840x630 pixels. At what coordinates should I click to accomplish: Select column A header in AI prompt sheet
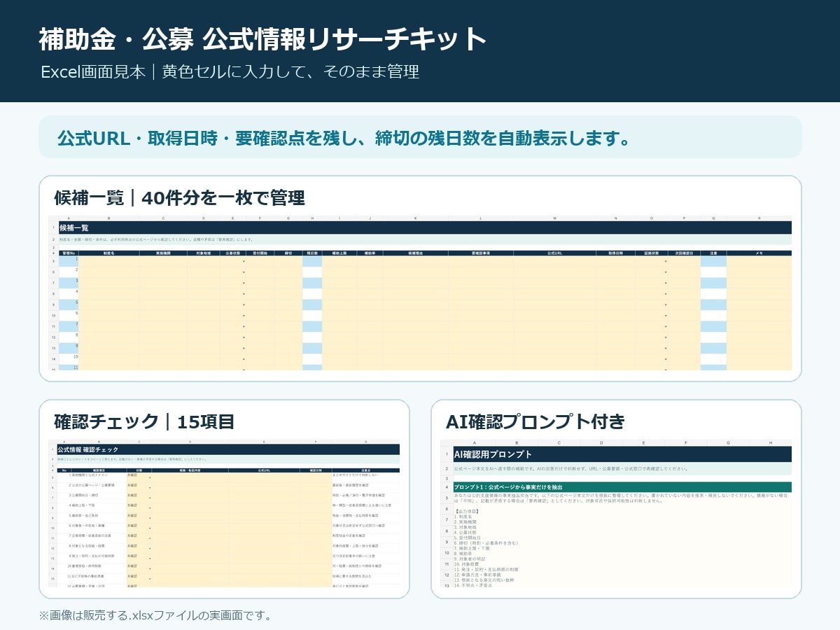tap(475, 442)
